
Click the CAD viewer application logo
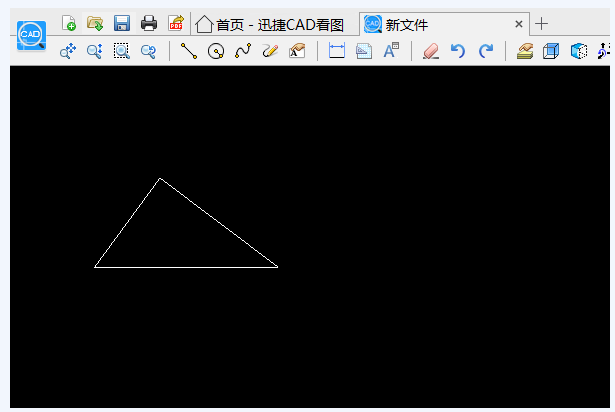click(x=31, y=36)
